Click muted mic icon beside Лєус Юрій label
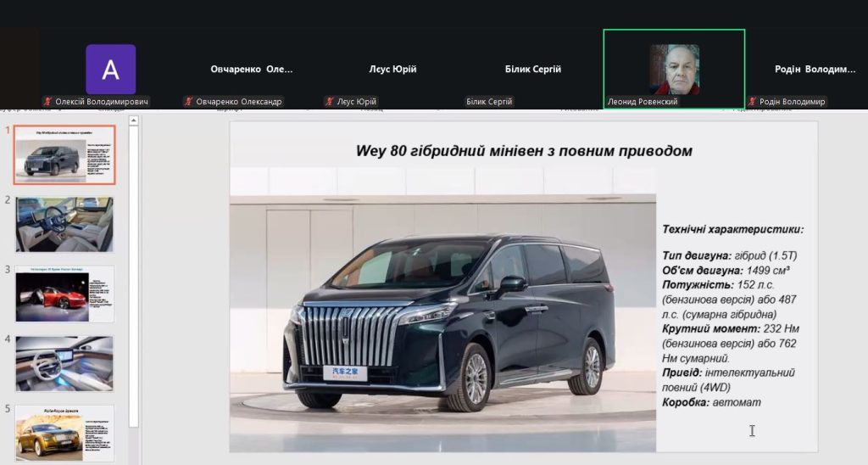 [329, 102]
